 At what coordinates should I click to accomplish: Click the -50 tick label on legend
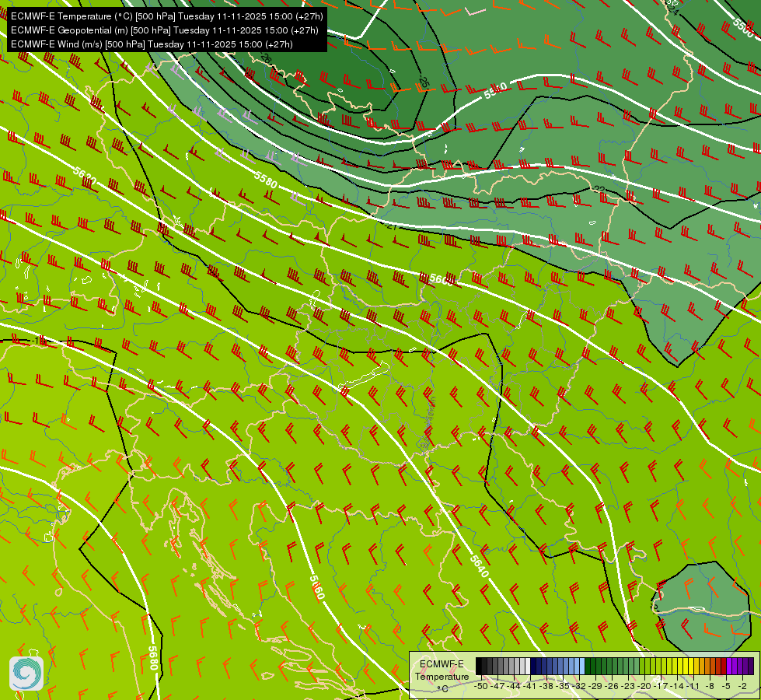[x=481, y=686]
